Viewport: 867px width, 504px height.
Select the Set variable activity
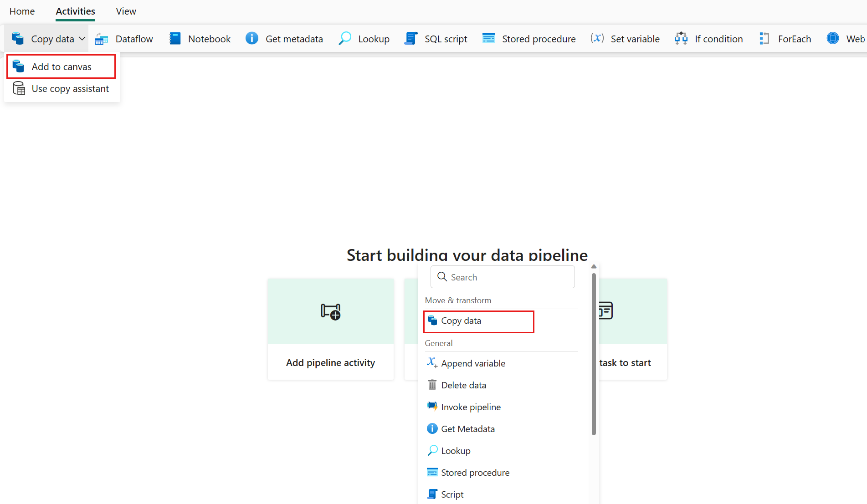pos(625,39)
